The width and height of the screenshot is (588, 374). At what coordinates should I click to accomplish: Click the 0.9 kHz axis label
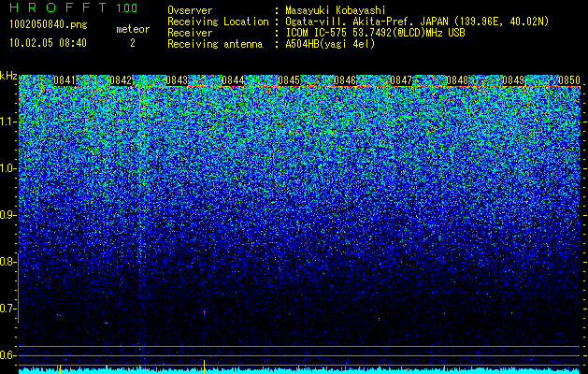8,215
